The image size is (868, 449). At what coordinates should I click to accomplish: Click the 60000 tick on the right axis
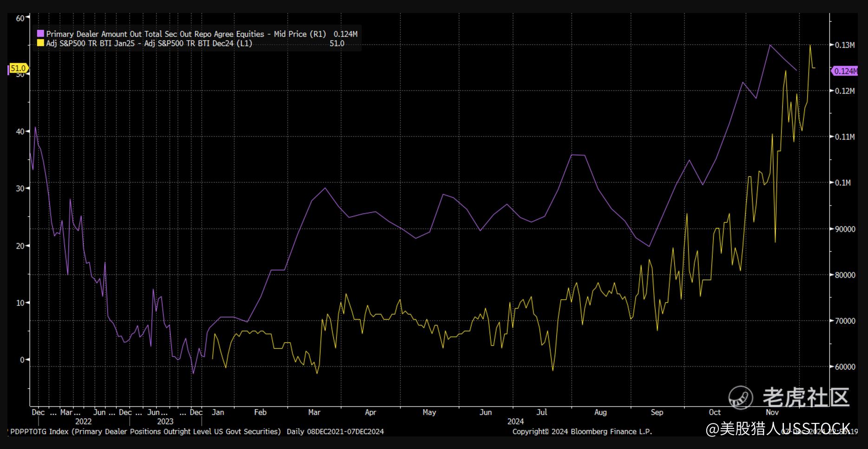click(845, 367)
